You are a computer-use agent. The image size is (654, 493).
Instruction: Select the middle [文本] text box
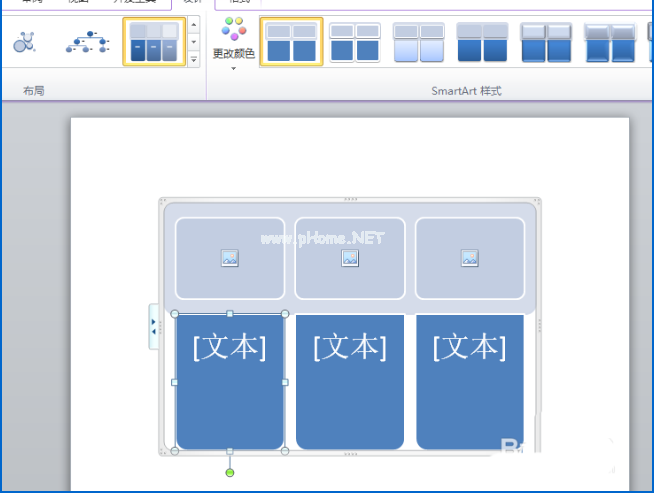(x=350, y=382)
